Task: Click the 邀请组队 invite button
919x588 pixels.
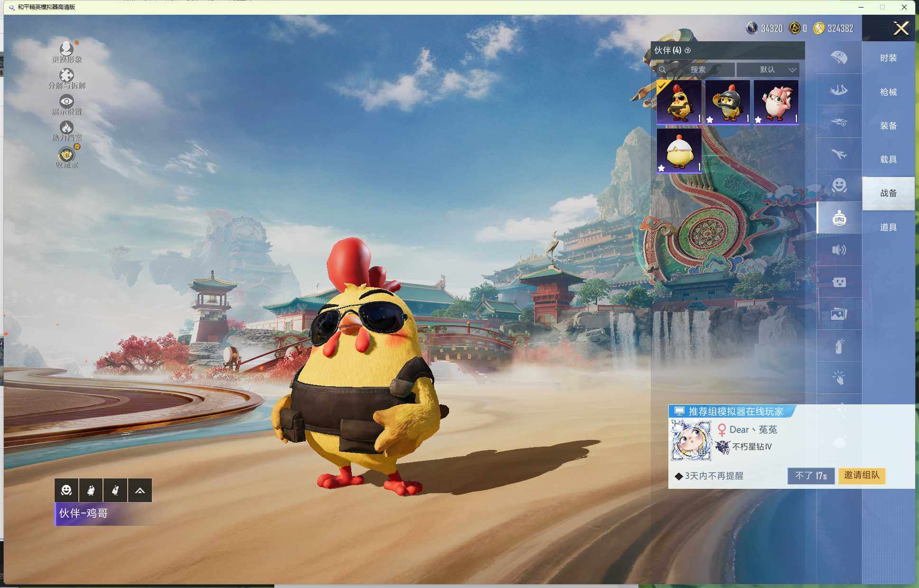Action: pos(861,475)
